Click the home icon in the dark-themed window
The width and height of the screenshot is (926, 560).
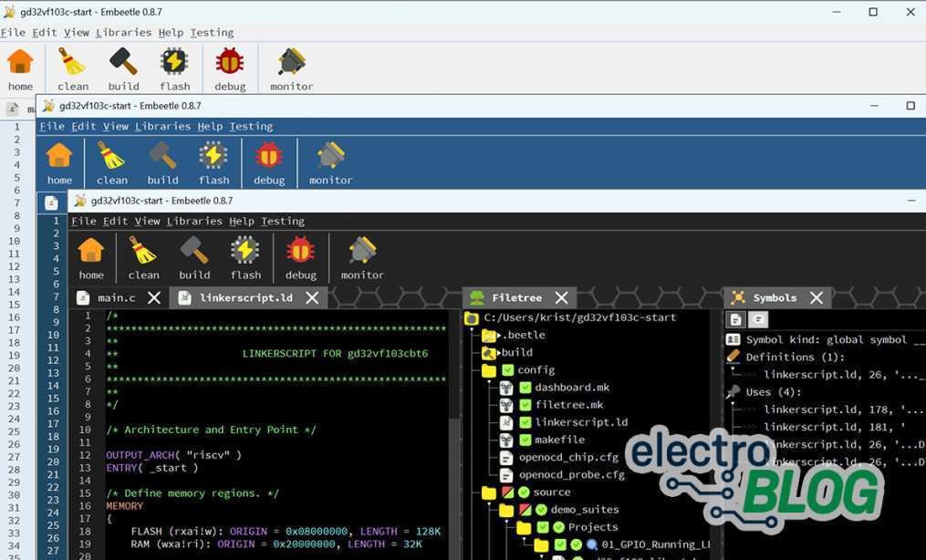[91, 251]
